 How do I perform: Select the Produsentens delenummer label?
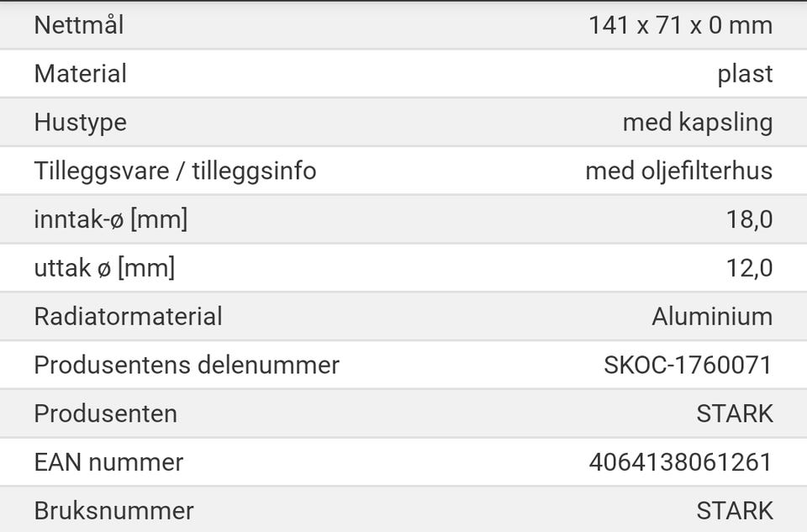[x=187, y=366]
